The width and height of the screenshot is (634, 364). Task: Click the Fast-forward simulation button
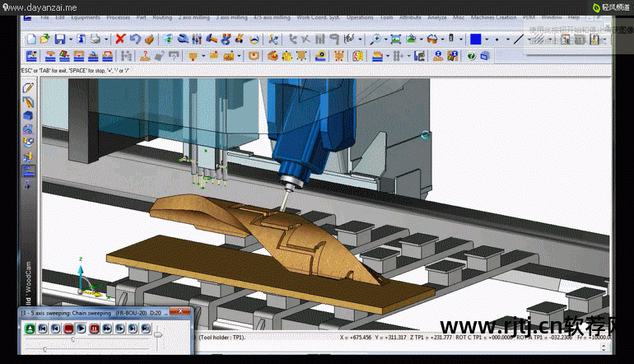(107, 329)
